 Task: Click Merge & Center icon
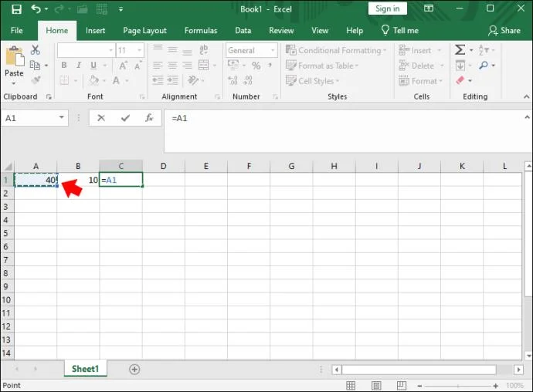point(204,65)
